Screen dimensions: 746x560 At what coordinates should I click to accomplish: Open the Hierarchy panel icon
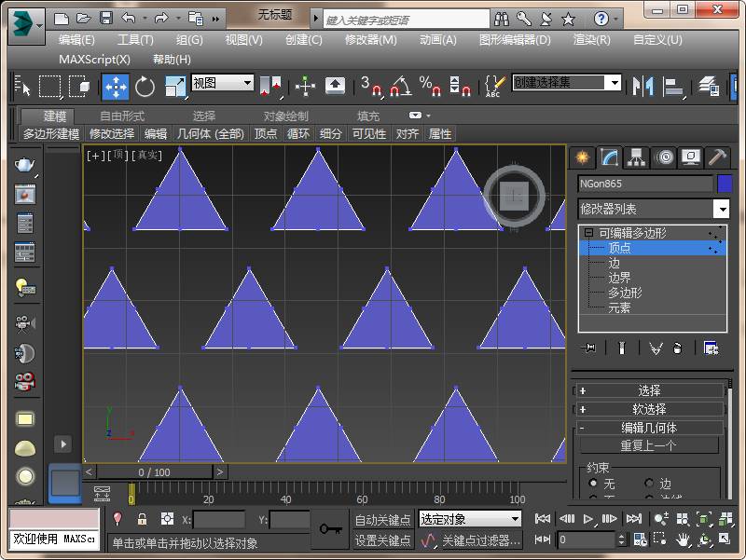pyautogui.click(x=637, y=157)
